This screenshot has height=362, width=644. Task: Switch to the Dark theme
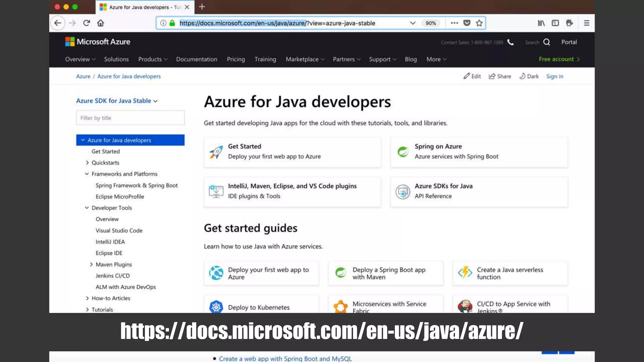tap(529, 76)
